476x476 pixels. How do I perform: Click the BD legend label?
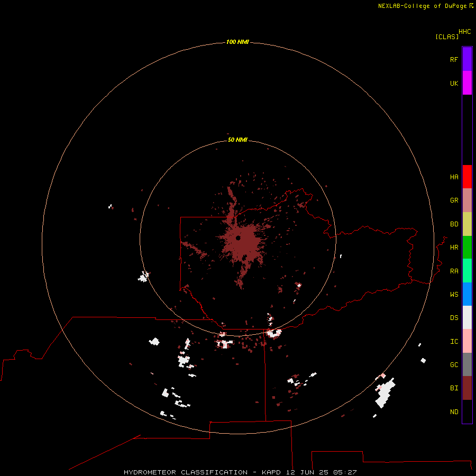454,224
